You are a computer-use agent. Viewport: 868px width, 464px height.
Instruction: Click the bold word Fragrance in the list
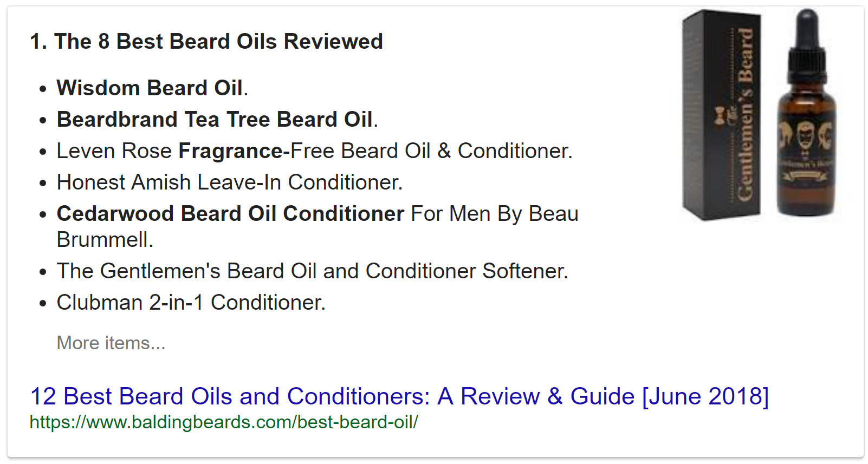coord(230,151)
